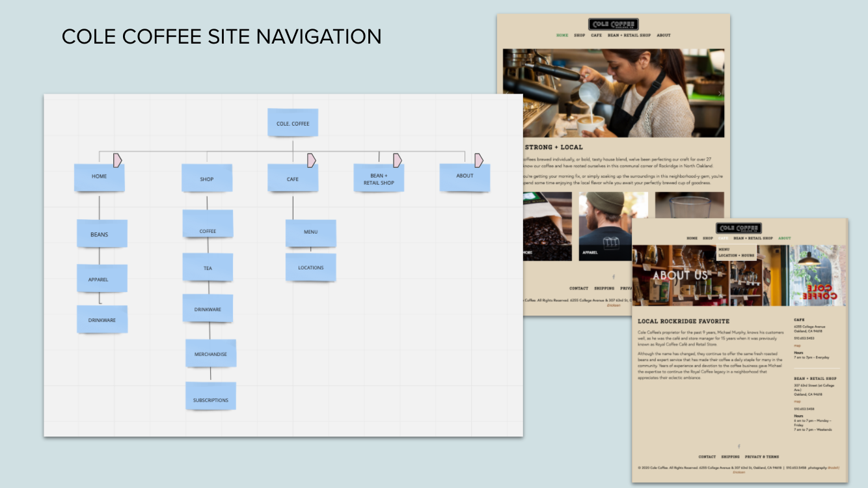Select the pink tag marker above the HOME node

click(118, 160)
